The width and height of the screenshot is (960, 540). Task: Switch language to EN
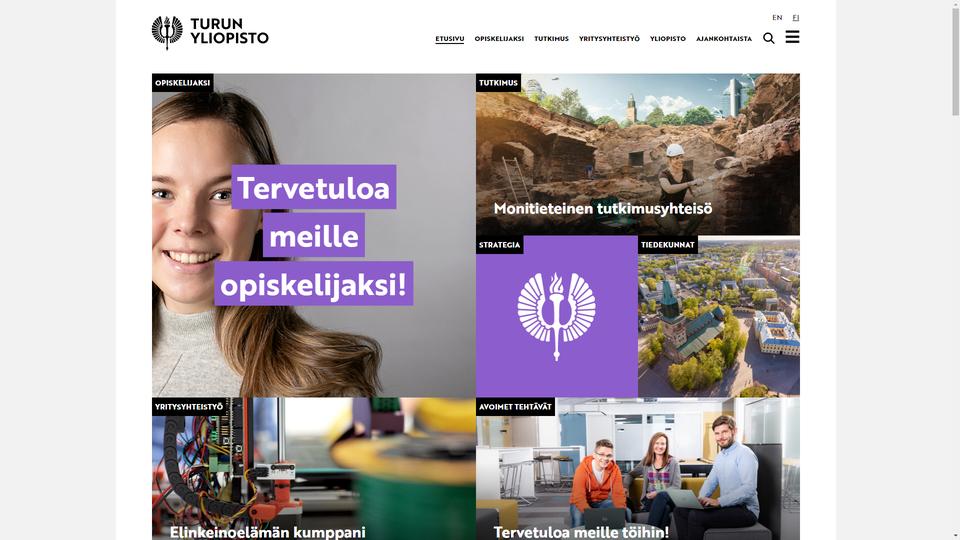tap(777, 18)
